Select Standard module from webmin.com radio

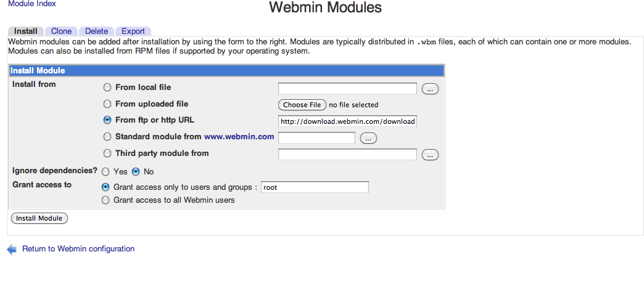point(107,137)
